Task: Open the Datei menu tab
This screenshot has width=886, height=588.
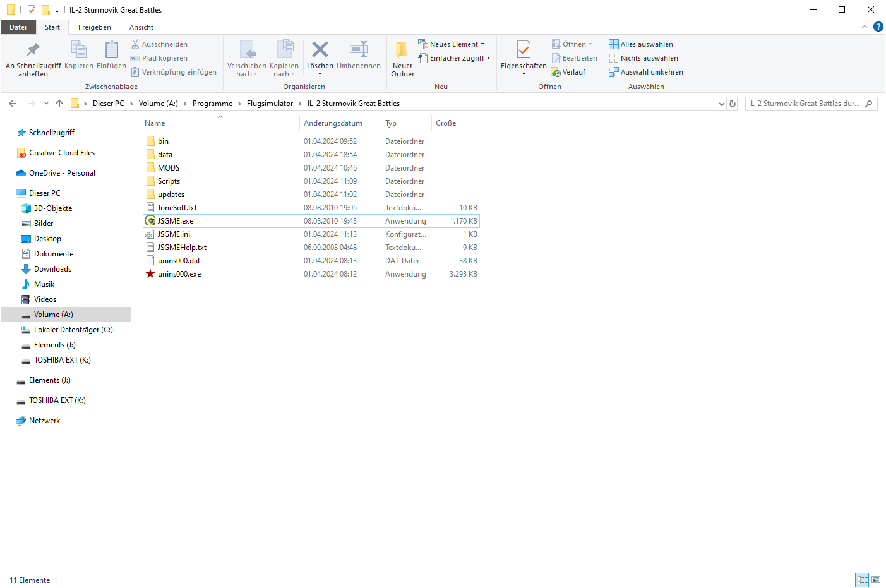Action: (x=18, y=27)
